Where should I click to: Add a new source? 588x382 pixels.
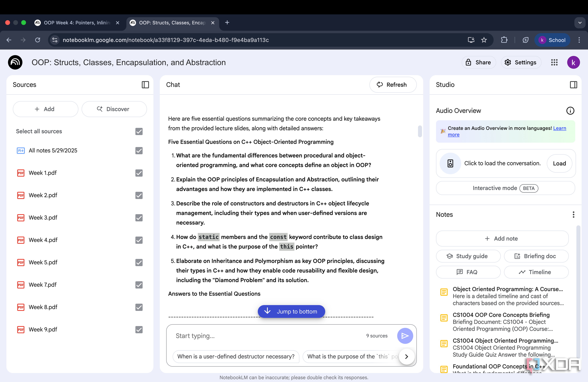[45, 109]
